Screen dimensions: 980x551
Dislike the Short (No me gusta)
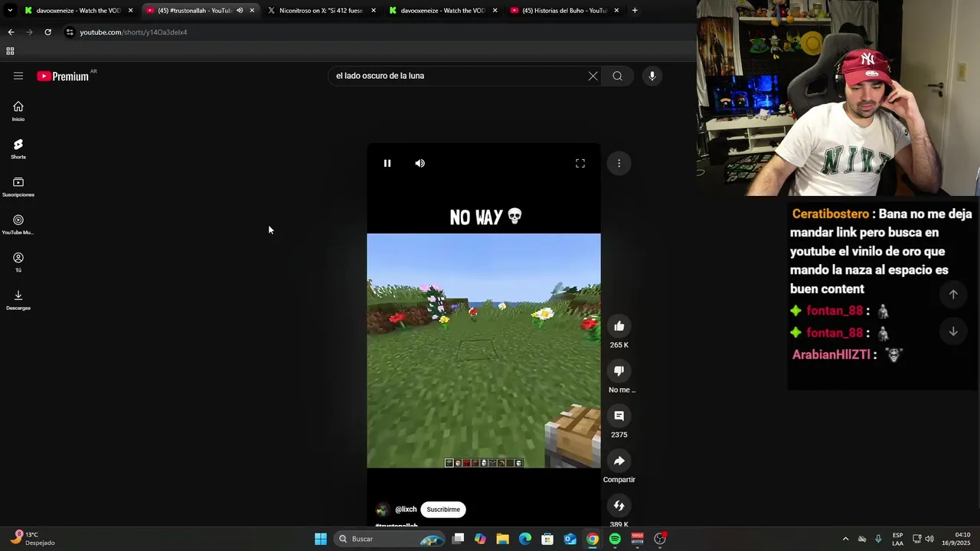[619, 371]
